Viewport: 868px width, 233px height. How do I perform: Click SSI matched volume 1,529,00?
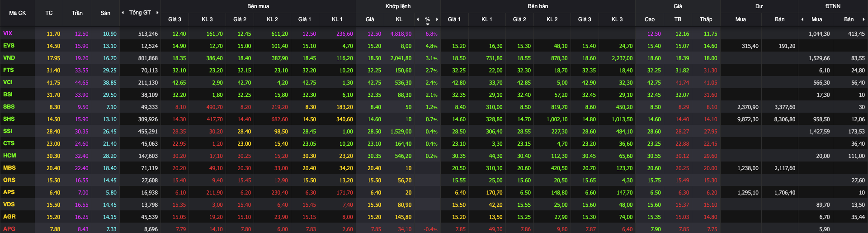coord(401,132)
